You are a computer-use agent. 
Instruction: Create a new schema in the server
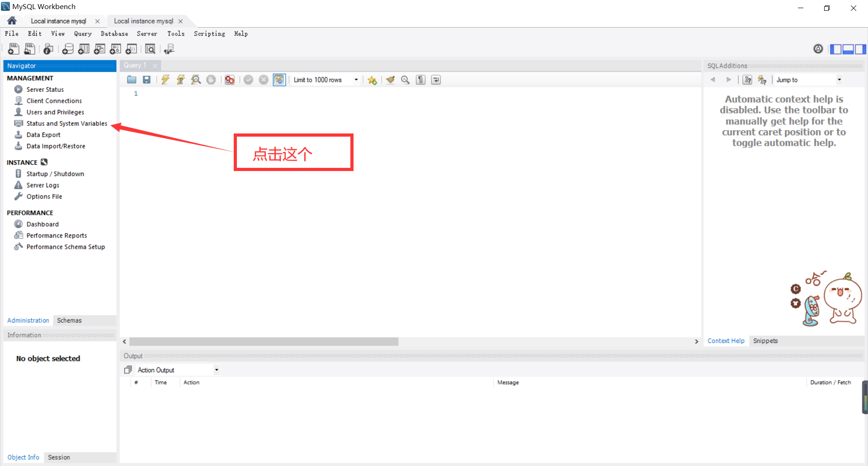68,49
